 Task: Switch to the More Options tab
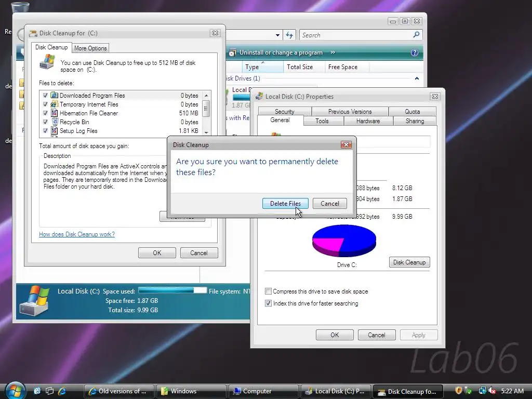coord(90,48)
